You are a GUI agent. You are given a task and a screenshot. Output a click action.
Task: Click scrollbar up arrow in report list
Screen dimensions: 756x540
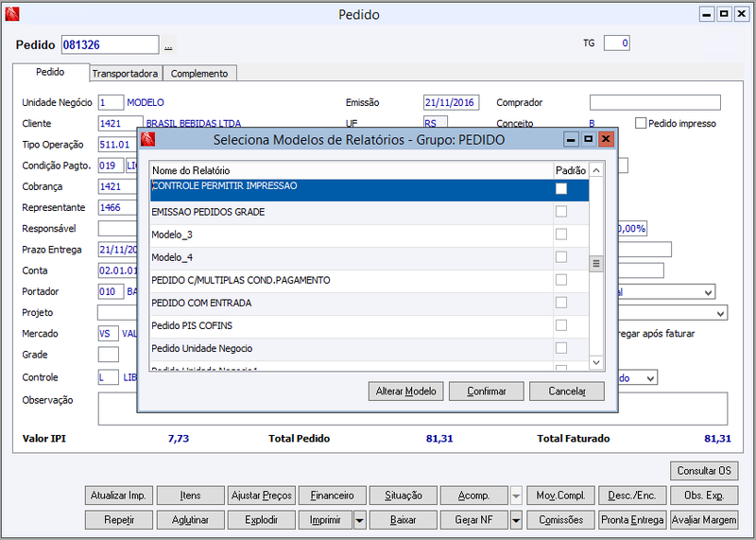[x=596, y=170]
